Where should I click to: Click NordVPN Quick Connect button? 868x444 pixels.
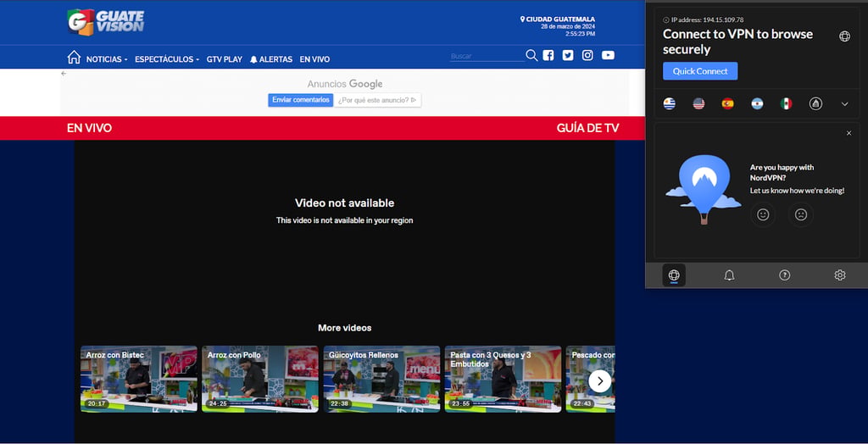(699, 71)
